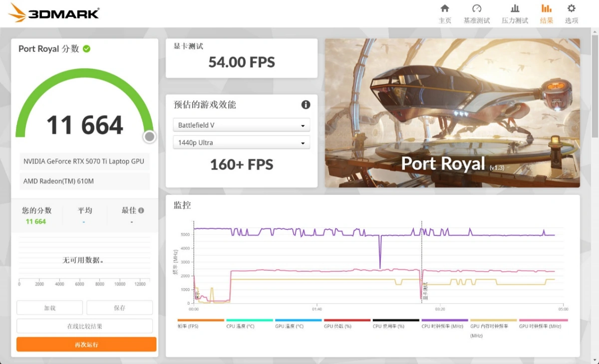
Task: Click the green checkmark beside Port Royal 分数
Action: click(x=86, y=49)
